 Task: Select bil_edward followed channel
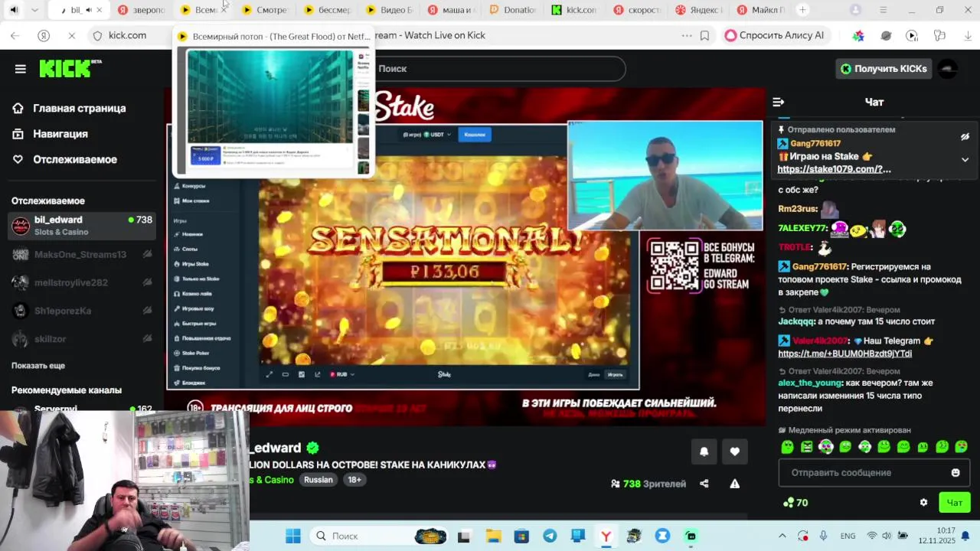82,225
